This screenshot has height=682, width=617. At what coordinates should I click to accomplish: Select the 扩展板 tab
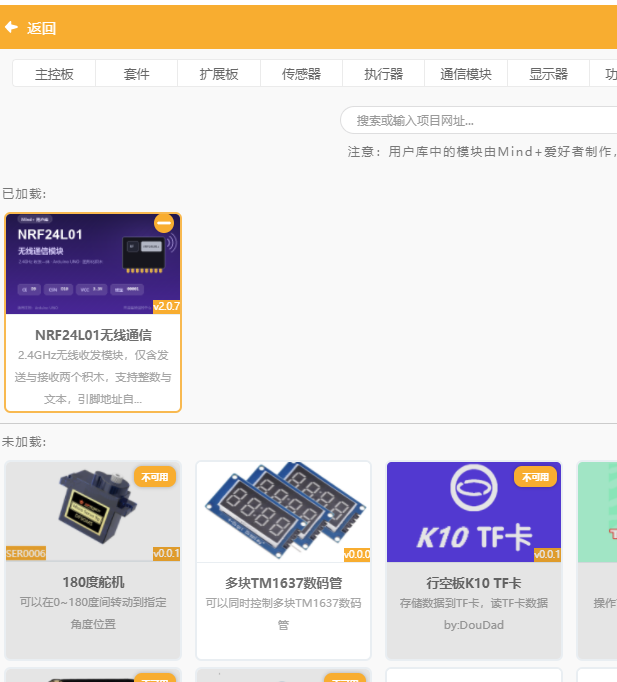point(219,74)
